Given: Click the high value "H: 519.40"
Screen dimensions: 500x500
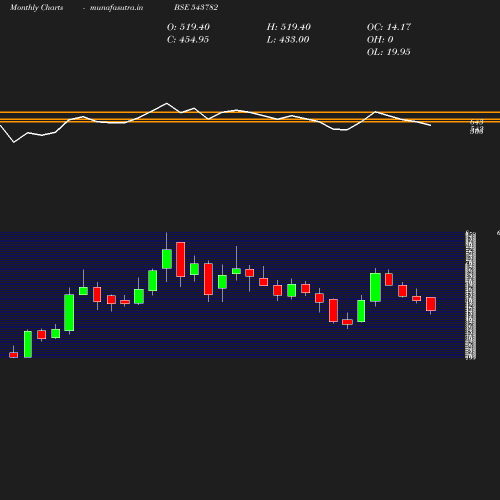Looking at the screenshot, I should (x=289, y=27).
